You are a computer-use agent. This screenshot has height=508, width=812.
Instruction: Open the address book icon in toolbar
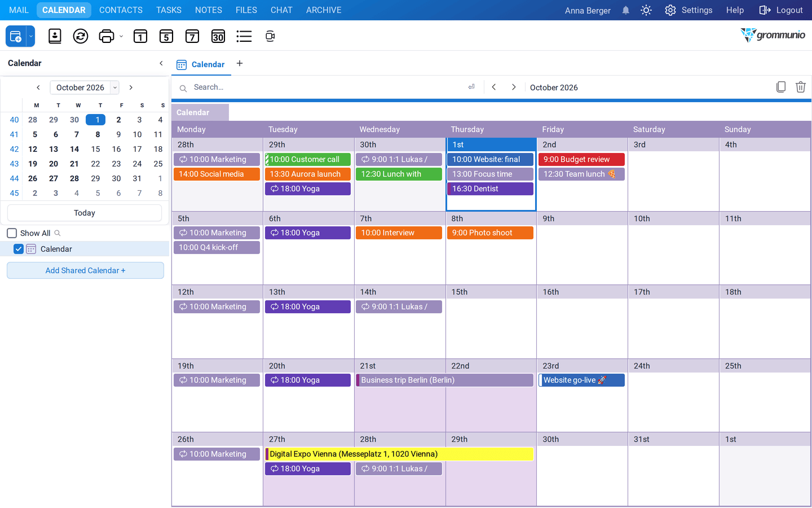(x=55, y=36)
